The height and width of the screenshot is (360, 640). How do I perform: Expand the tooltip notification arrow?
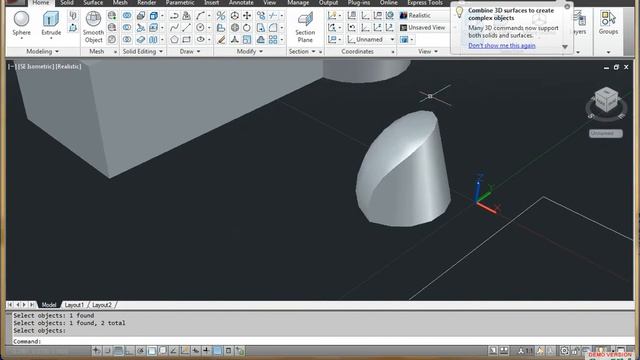coord(565,47)
